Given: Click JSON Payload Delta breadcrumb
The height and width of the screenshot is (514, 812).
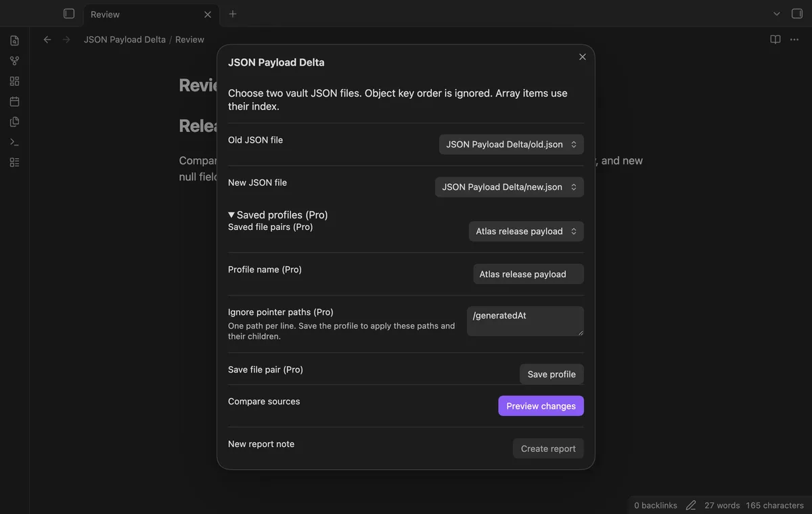Looking at the screenshot, I should point(125,39).
